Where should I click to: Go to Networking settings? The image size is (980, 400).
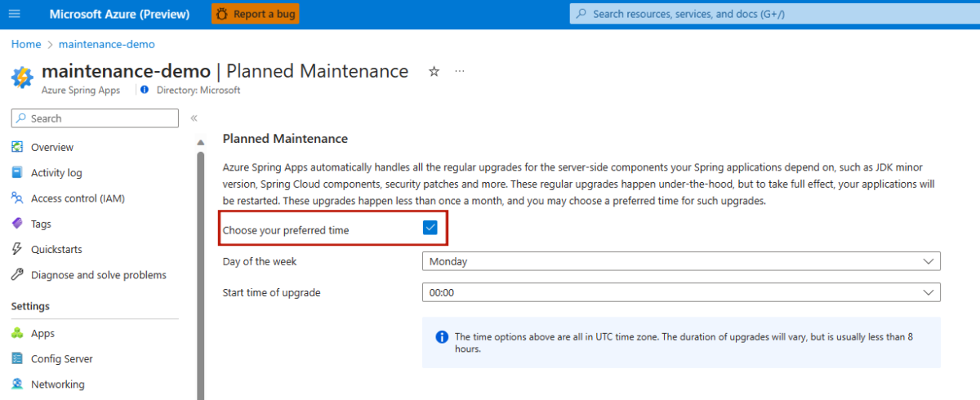pyautogui.click(x=57, y=384)
